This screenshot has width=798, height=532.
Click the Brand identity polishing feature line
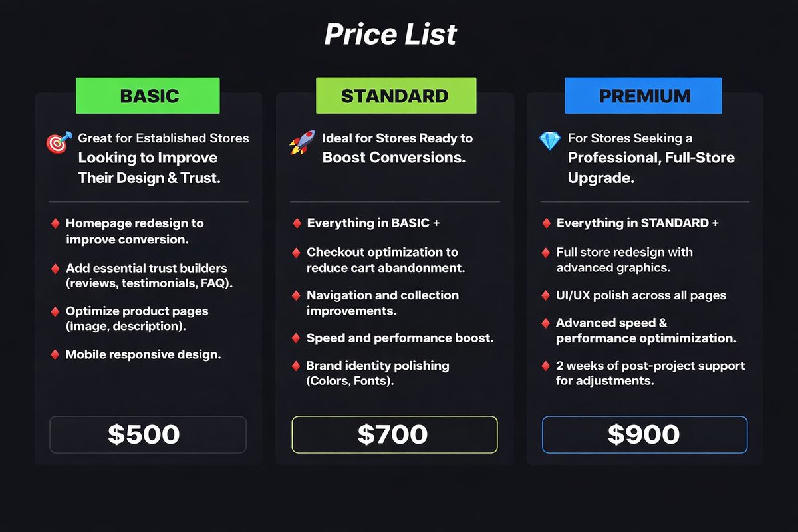(x=377, y=374)
